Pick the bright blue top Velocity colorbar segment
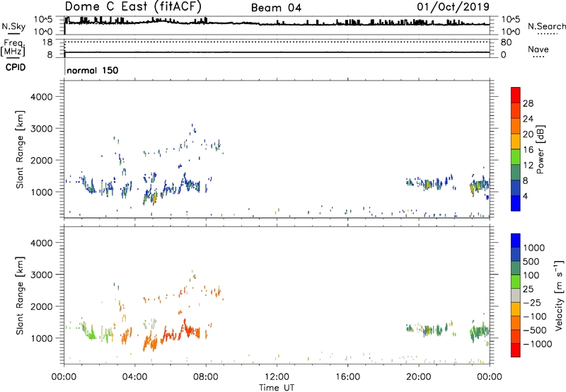 pyautogui.click(x=516, y=241)
